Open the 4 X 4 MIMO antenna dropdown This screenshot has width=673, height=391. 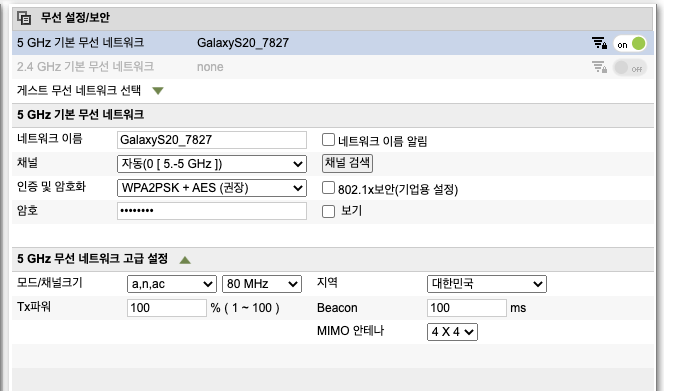coord(452,332)
